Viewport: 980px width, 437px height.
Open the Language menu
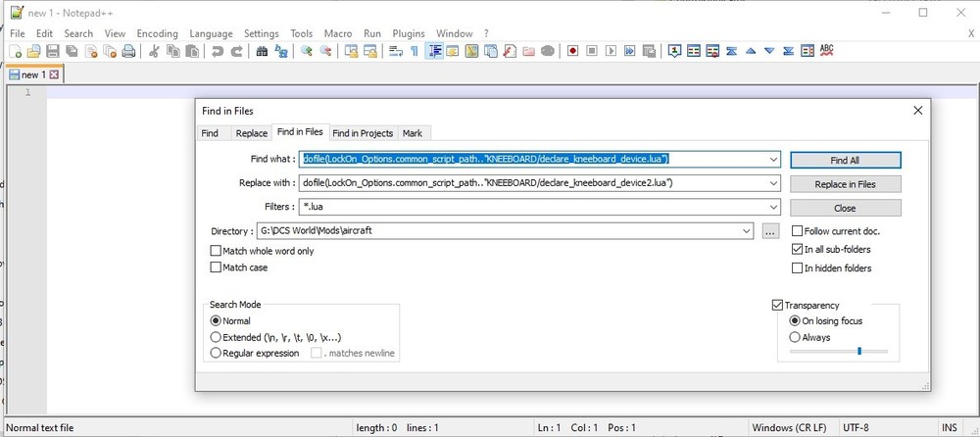click(212, 33)
